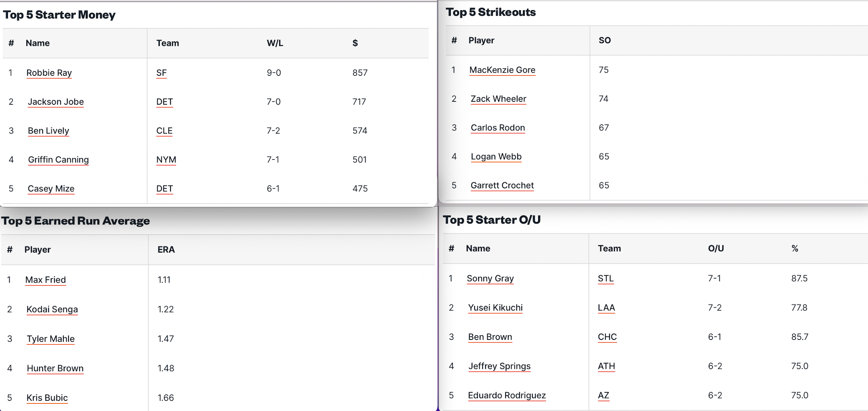Click the W/L column header
Image resolution: width=868 pixels, height=411 pixels.
tap(275, 43)
